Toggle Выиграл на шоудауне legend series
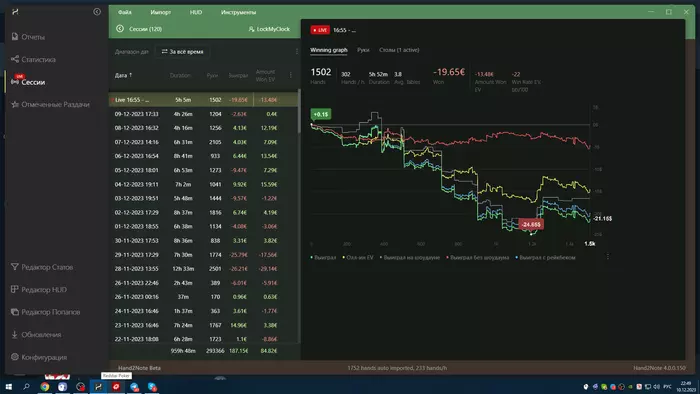The height and width of the screenshot is (394, 700). click(410, 257)
